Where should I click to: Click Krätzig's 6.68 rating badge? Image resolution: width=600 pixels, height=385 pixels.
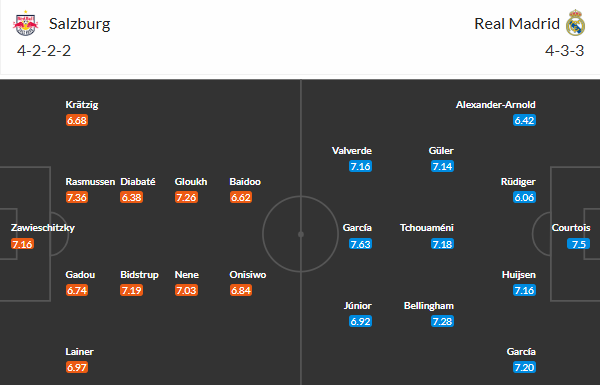click(77, 120)
